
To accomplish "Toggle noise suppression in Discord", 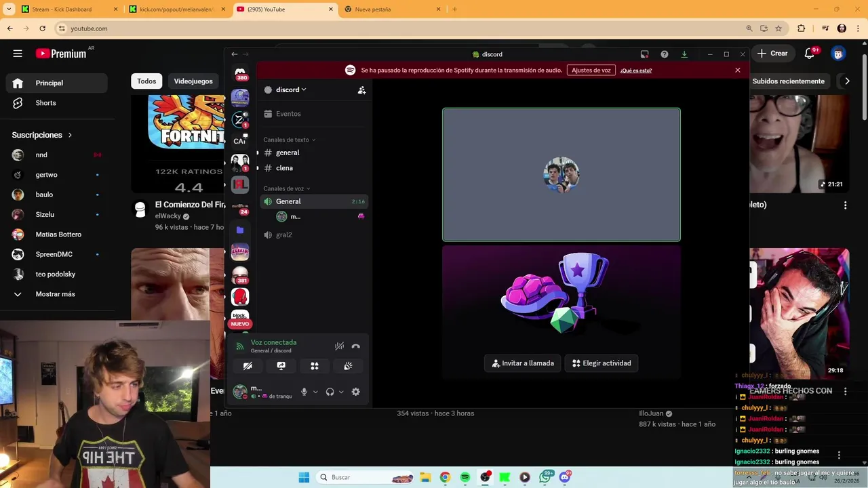I will (x=339, y=346).
